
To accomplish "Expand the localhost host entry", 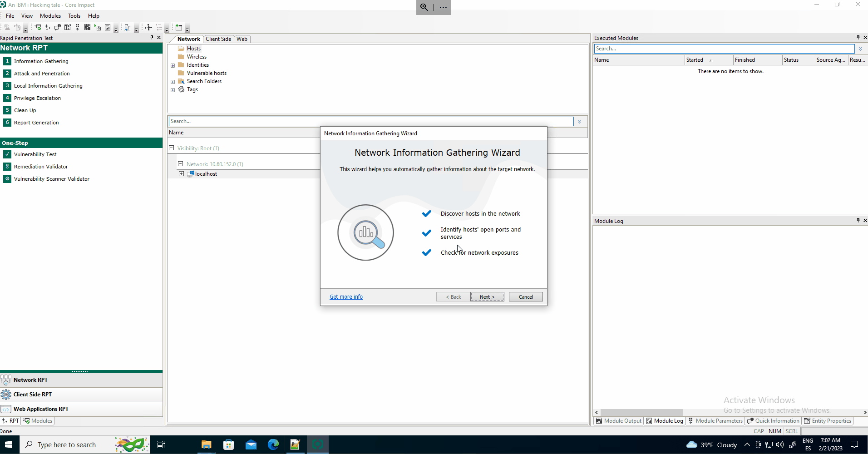I will pos(181,174).
